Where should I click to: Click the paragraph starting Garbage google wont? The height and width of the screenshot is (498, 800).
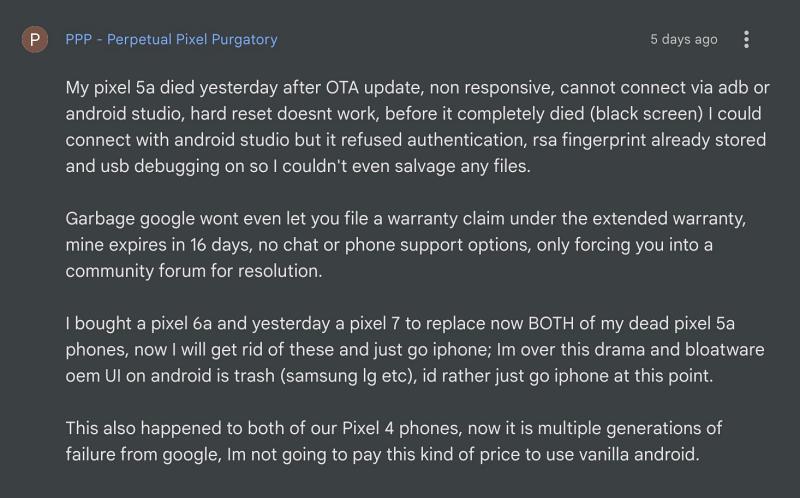(x=406, y=244)
